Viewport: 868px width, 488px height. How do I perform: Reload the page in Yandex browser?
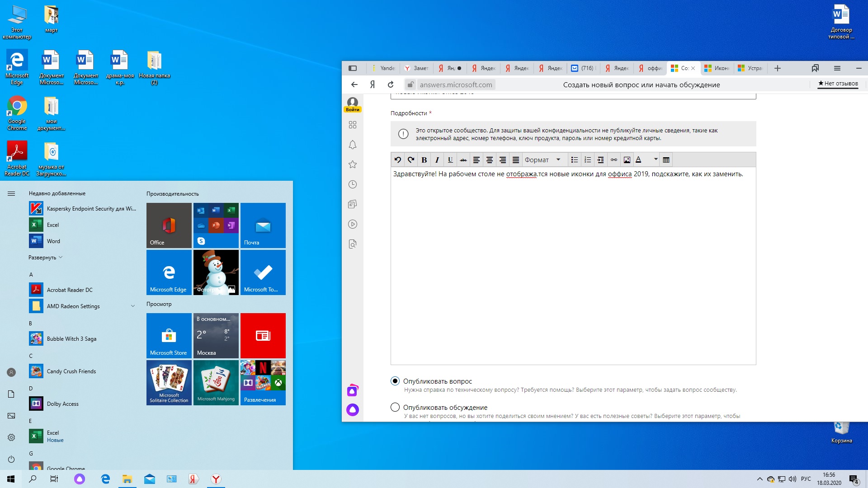coord(391,84)
